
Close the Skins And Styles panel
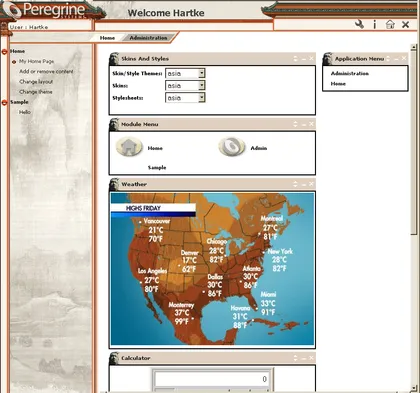tap(311, 59)
